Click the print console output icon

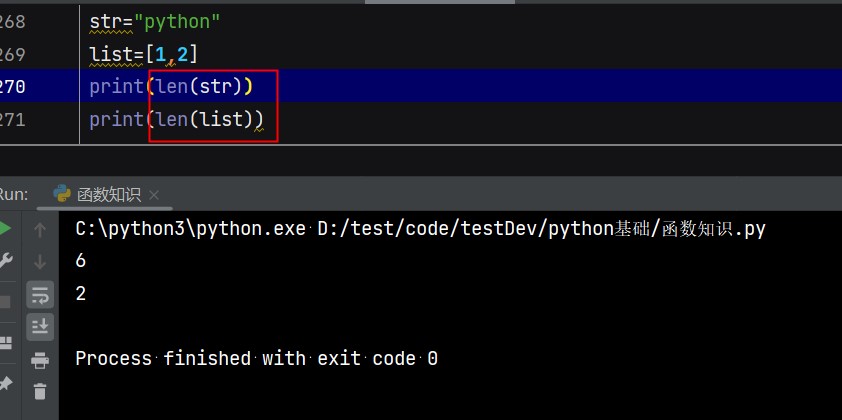[40, 360]
